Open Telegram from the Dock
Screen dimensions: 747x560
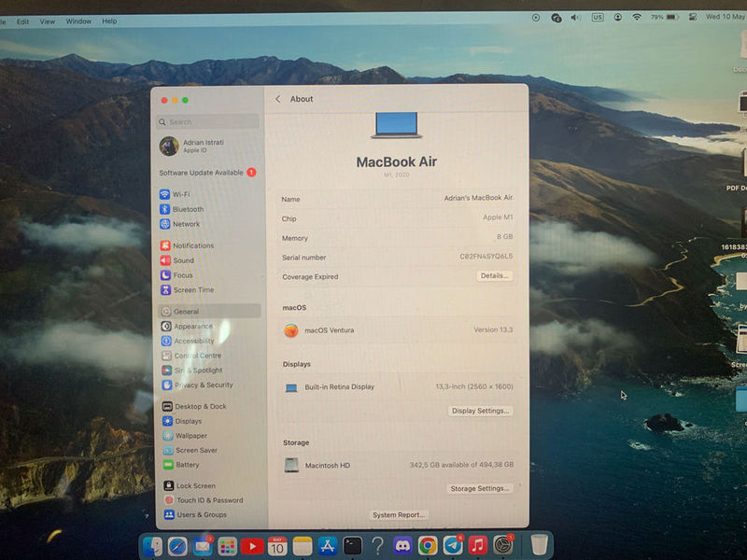click(453, 545)
